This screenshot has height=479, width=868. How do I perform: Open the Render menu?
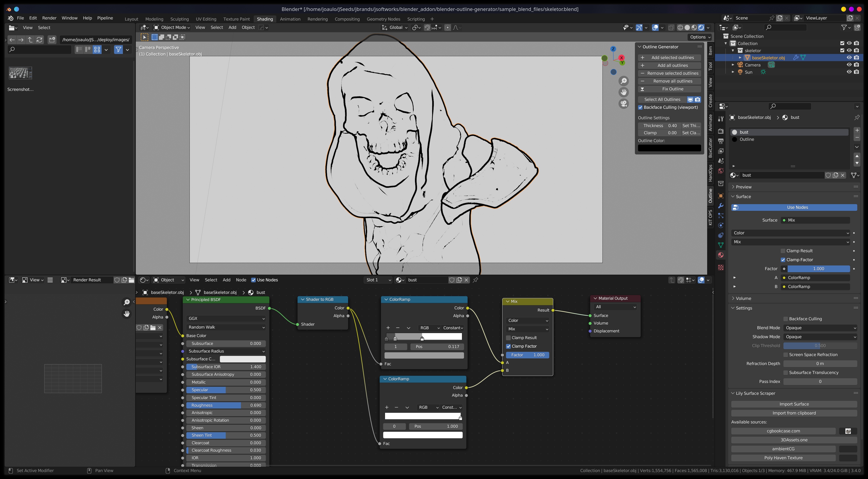point(49,18)
